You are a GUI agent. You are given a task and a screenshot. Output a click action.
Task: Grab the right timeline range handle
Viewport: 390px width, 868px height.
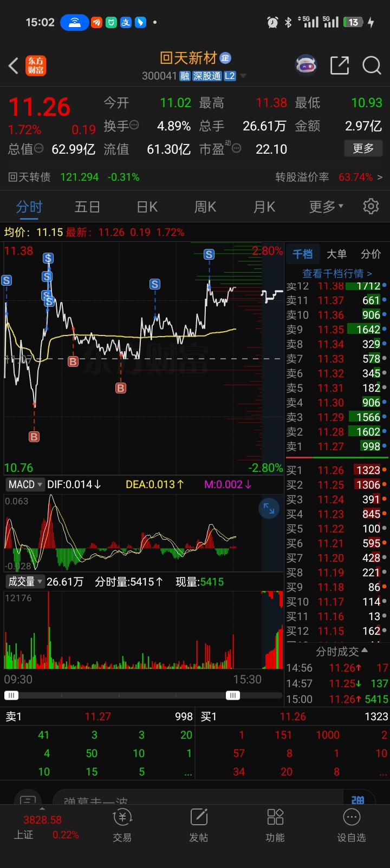coord(233,695)
